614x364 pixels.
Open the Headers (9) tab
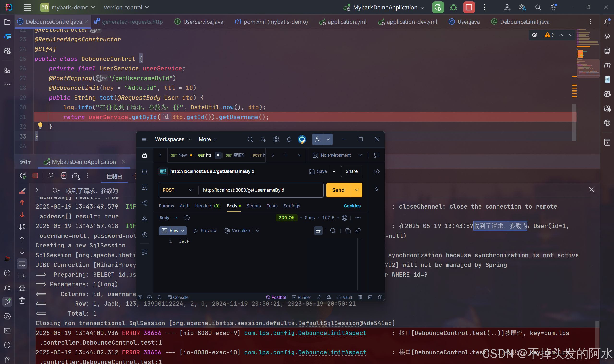pos(207,206)
